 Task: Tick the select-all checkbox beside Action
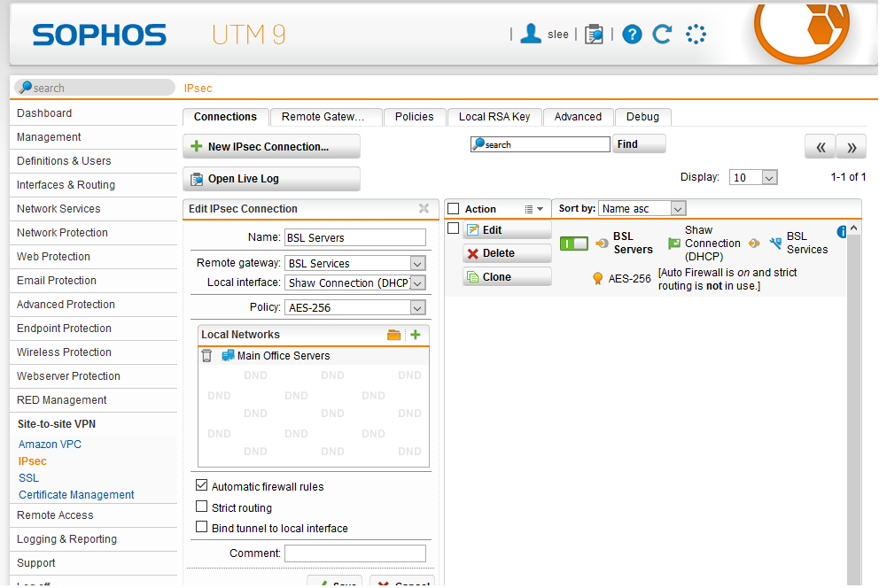[x=454, y=209]
